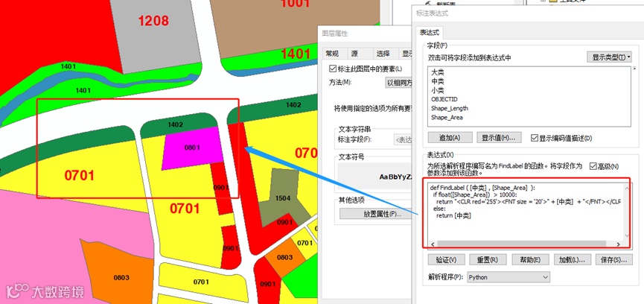Click the expression box left scroll arrow
This screenshot has width=644, height=304.
click(x=433, y=244)
